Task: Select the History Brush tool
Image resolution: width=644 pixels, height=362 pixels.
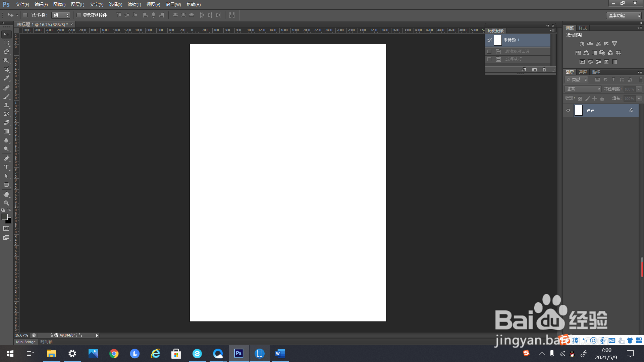Action: [6, 114]
